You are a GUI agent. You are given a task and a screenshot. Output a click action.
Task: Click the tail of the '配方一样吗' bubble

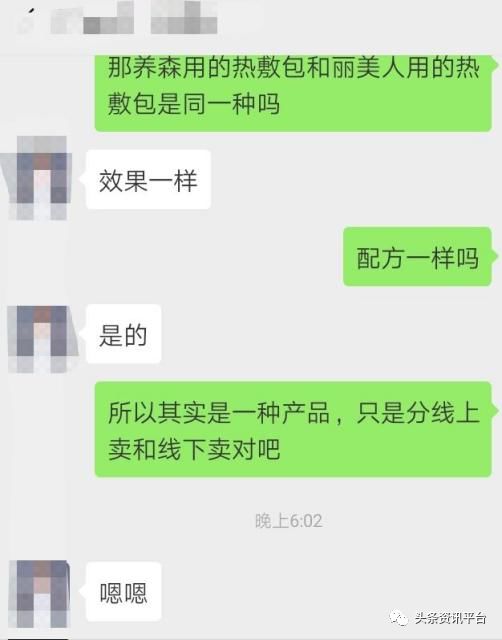pos(495,256)
